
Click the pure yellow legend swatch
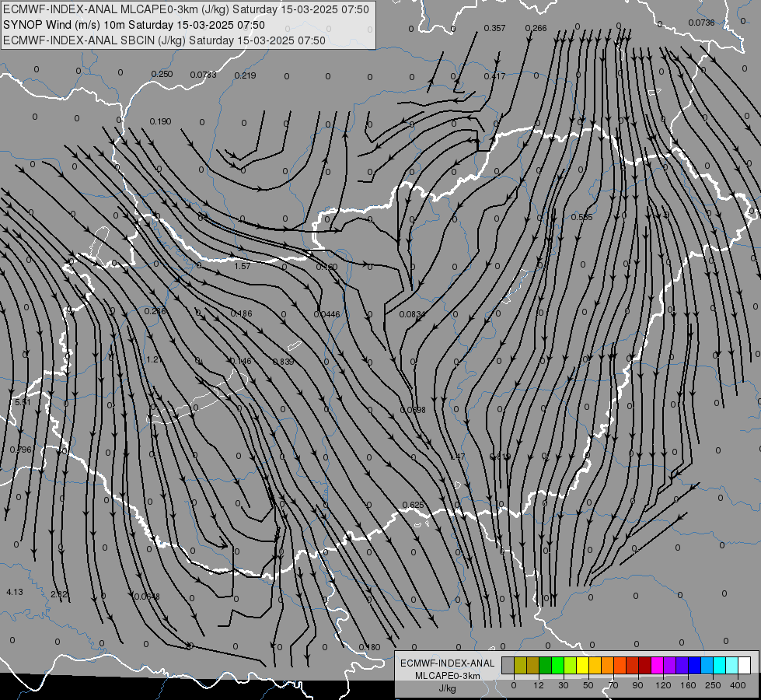tap(582, 666)
